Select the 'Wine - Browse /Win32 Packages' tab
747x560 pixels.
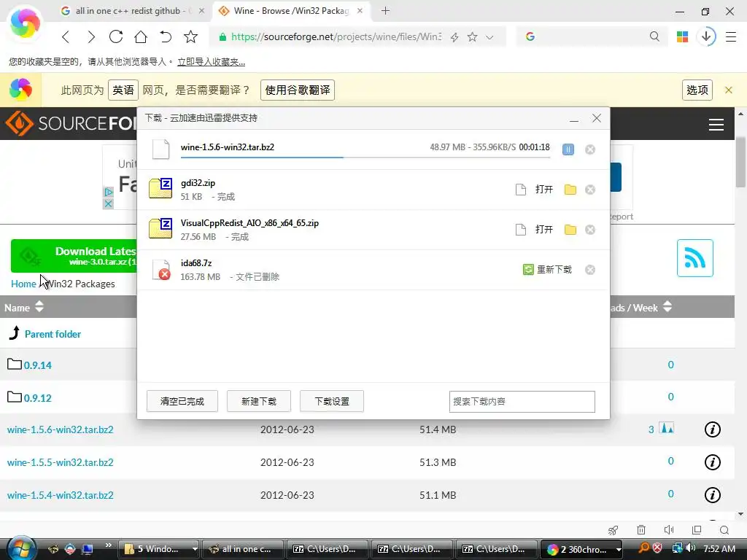291,11
